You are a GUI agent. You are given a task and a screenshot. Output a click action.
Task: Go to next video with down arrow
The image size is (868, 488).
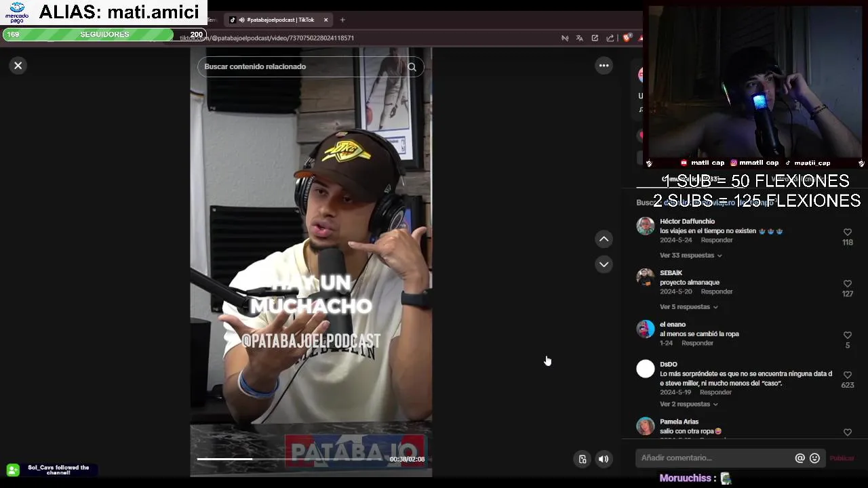pos(604,264)
